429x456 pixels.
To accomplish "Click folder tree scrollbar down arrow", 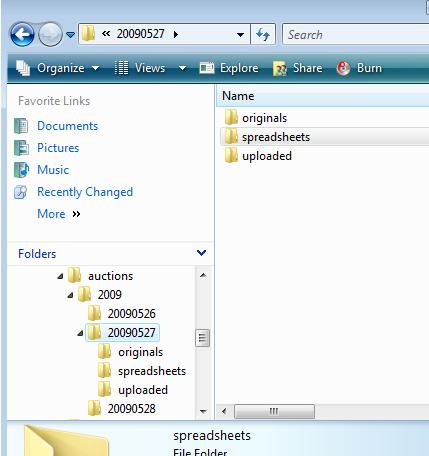I will 203,412.
